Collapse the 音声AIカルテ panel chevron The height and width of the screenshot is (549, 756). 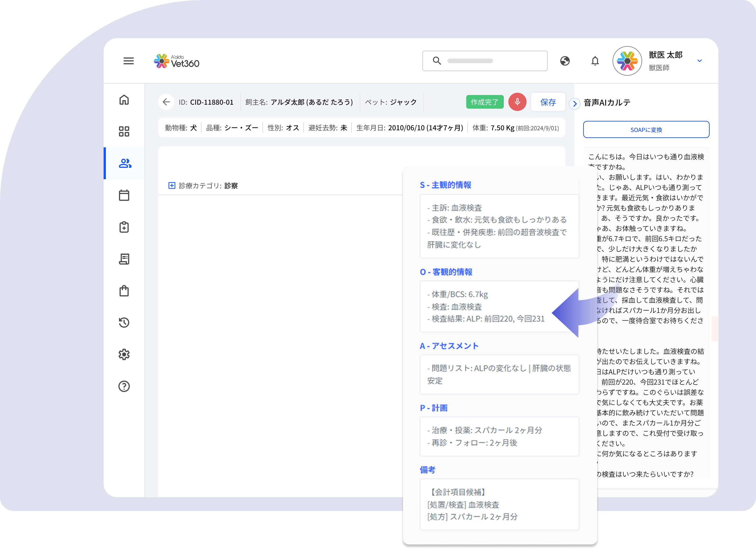(x=574, y=104)
